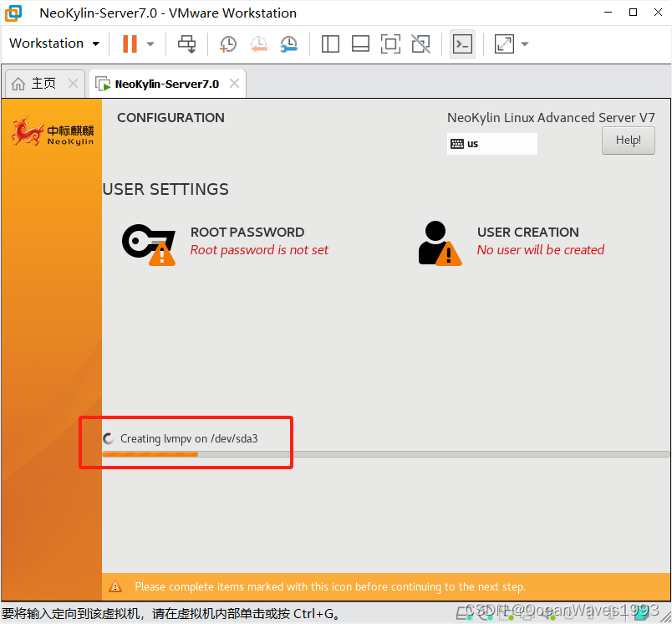This screenshot has width=672, height=624.
Task: Maximize the VMware Workstation window
Action: 633,13
